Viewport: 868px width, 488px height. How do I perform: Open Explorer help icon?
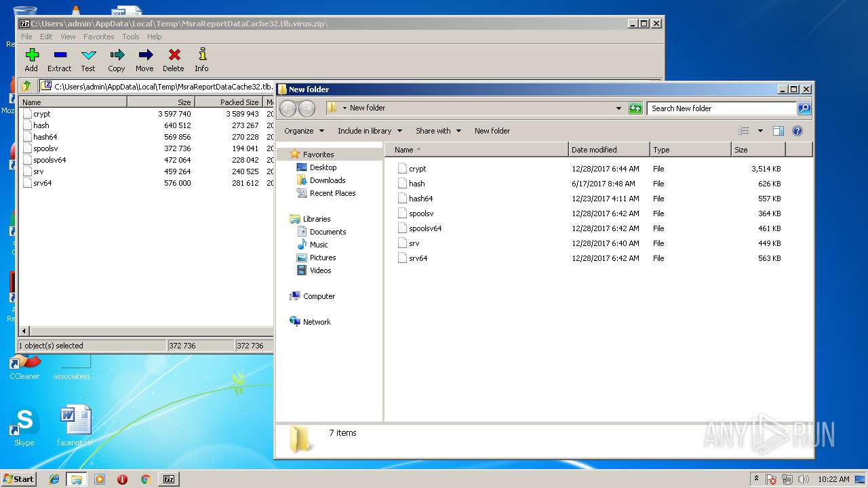click(797, 131)
